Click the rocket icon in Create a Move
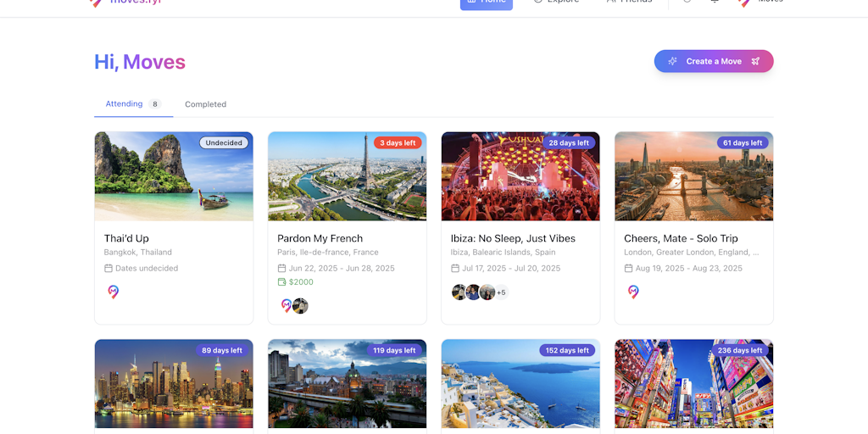868x434 pixels. click(755, 61)
